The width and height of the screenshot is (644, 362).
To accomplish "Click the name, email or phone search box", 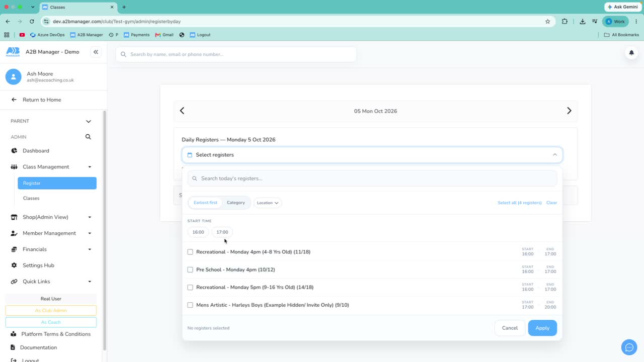I will [236, 54].
